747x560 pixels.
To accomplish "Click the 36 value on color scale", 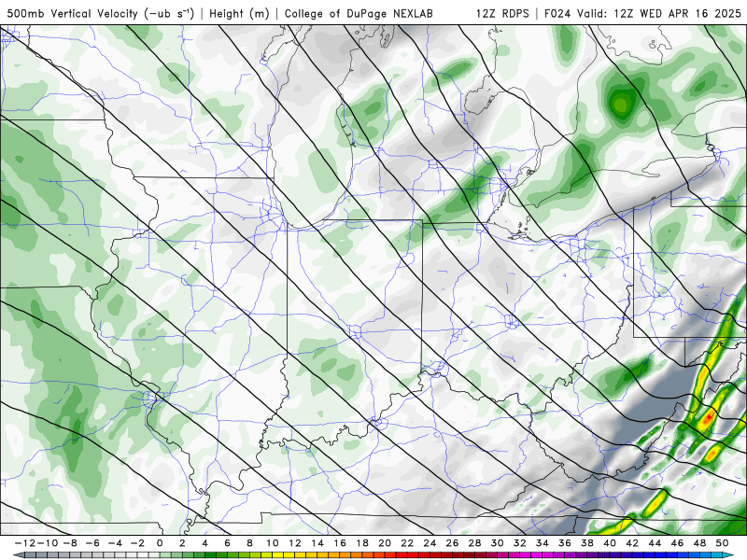I will [565, 543].
